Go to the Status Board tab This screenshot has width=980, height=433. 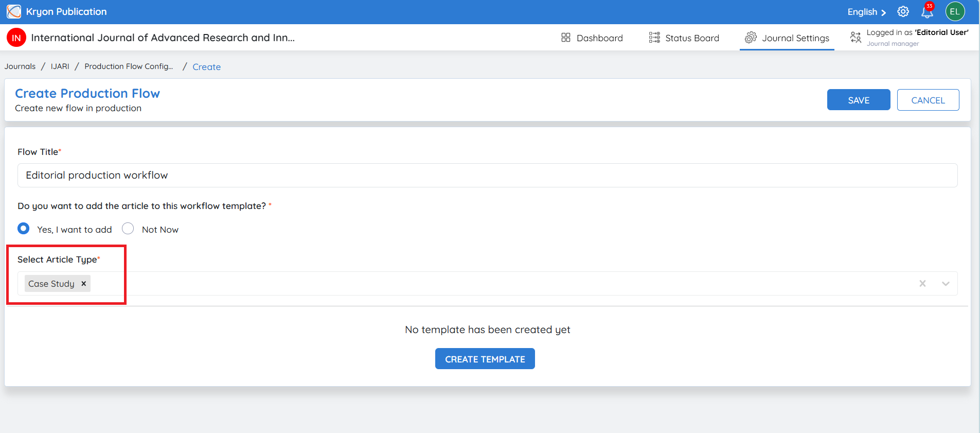pyautogui.click(x=684, y=38)
